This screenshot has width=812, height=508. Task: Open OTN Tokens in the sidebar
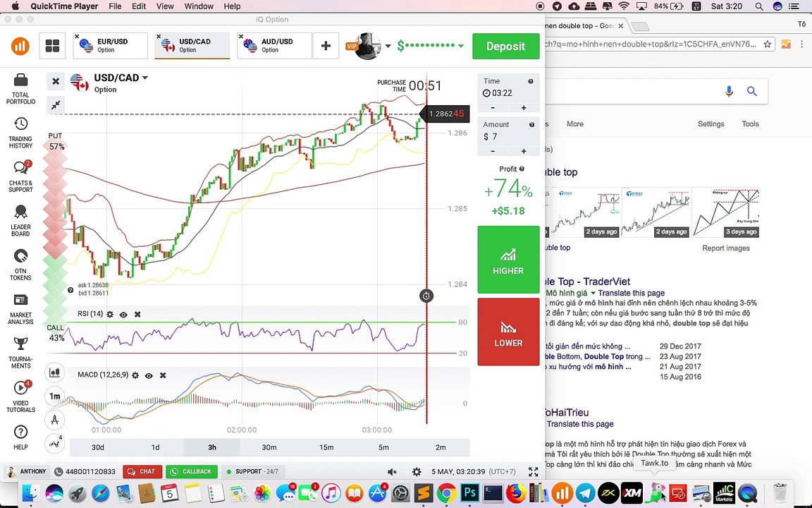click(20, 265)
